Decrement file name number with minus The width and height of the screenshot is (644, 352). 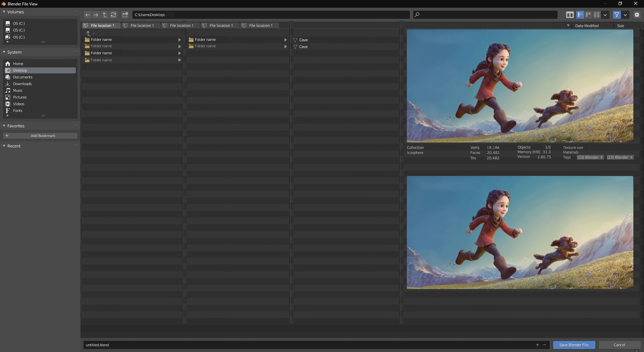[x=545, y=345]
